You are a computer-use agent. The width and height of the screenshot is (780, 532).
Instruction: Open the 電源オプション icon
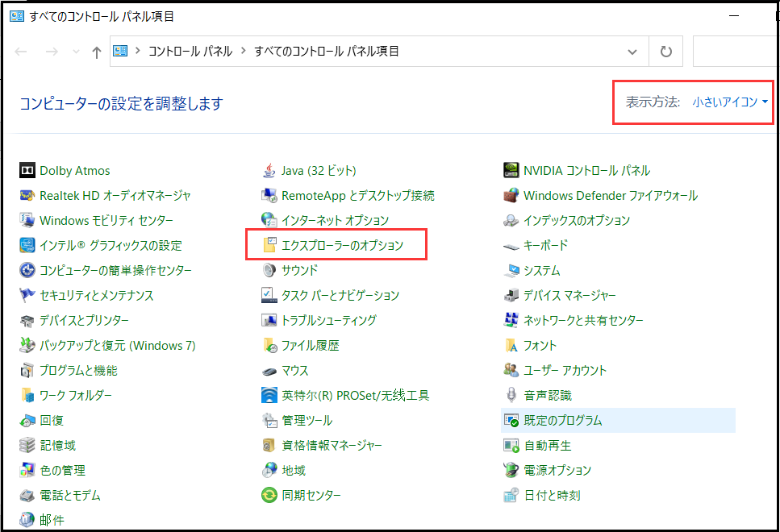click(x=511, y=471)
